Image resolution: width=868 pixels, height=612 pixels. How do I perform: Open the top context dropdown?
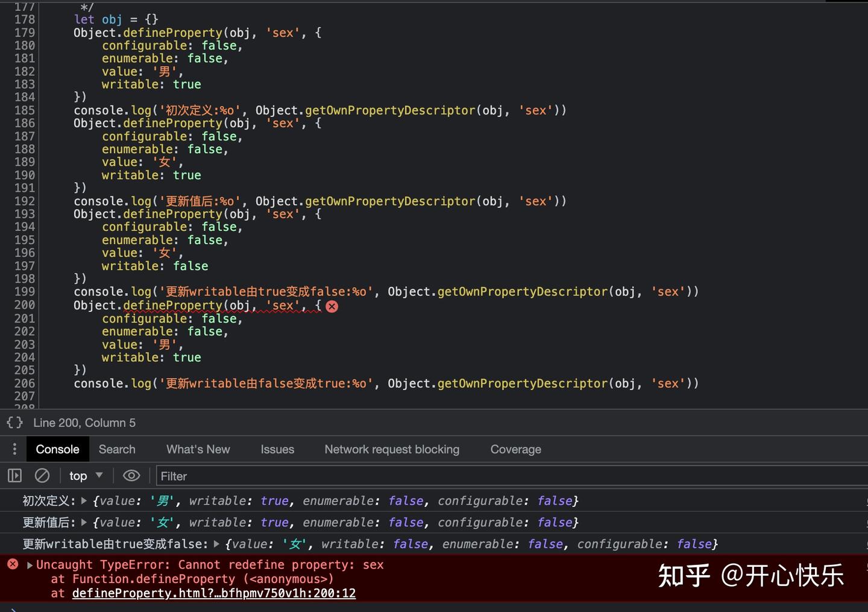coord(86,476)
